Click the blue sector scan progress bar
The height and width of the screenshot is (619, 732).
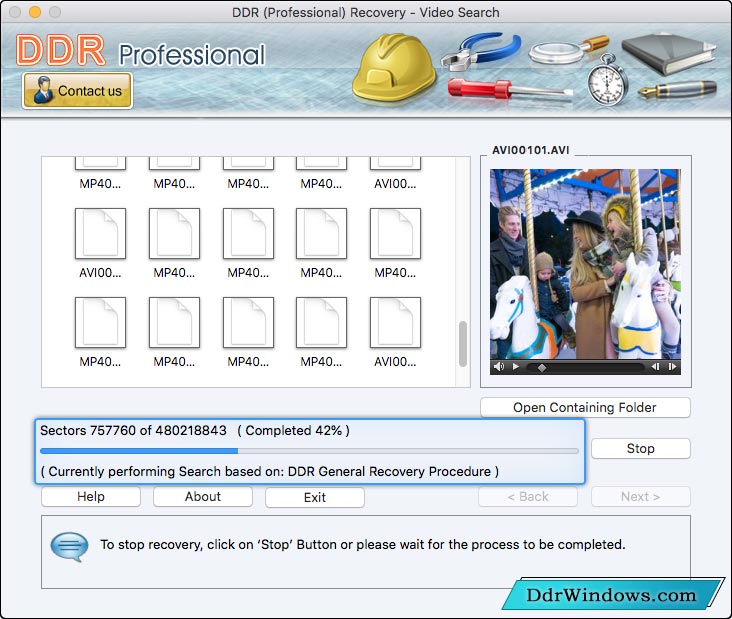coord(309,451)
